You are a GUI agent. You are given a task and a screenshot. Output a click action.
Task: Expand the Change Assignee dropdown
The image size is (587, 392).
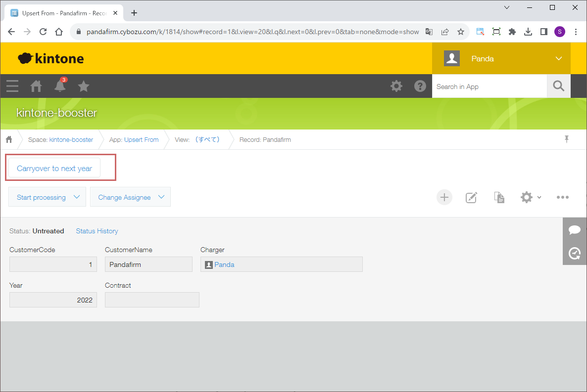click(x=130, y=197)
